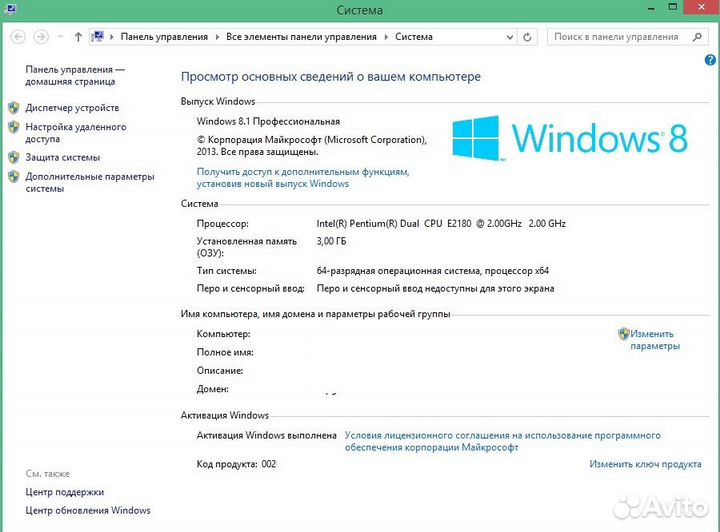Image resolution: width=720 pixels, height=532 pixels.
Task: Open Панель управления — домашняя страница
Action: click(75, 75)
